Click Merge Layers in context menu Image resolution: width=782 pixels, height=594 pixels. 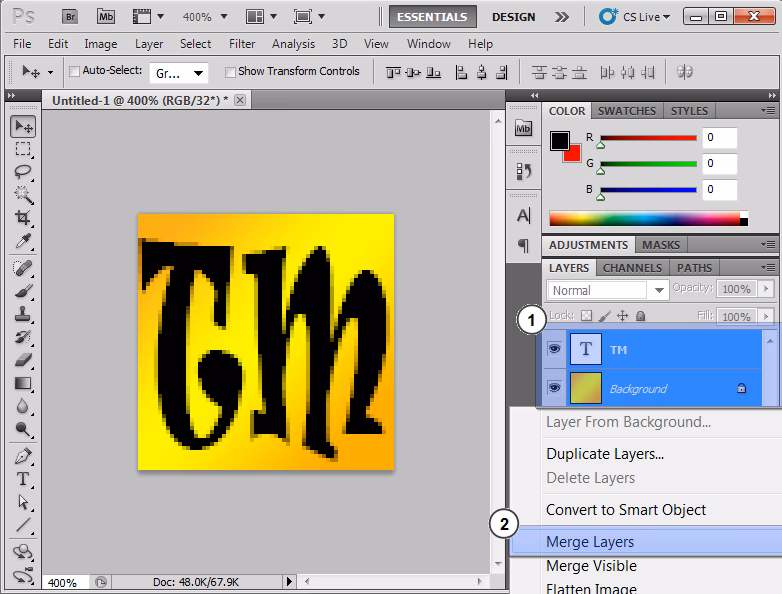pyautogui.click(x=590, y=542)
